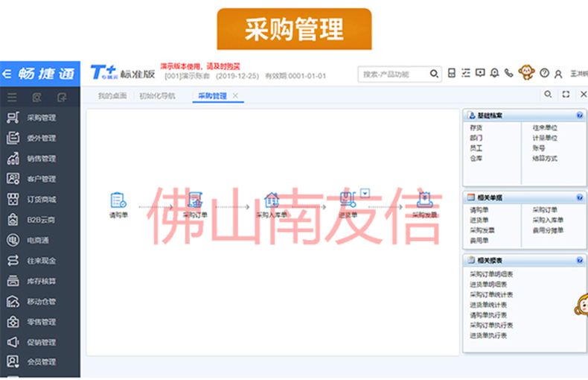
Task: Click the 请购单 workflow icon
Action: pos(118,200)
